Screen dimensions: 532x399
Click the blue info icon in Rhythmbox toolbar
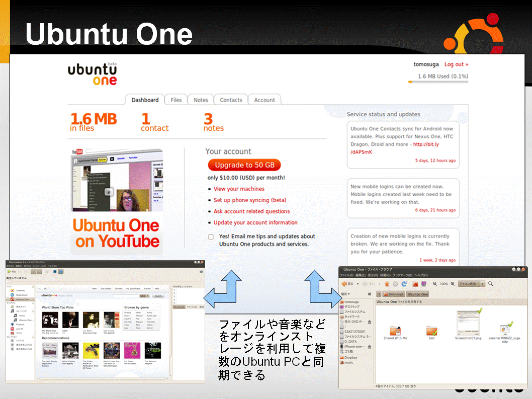tap(61, 272)
